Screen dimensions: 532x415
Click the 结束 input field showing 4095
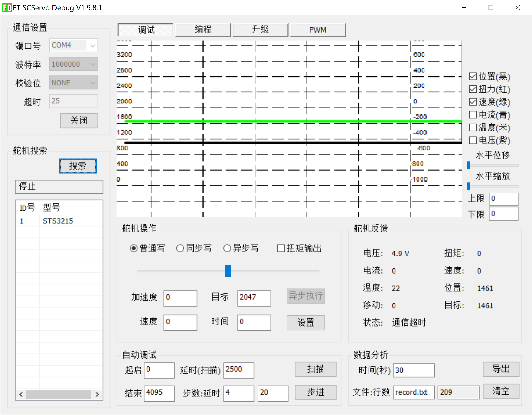pos(159,393)
